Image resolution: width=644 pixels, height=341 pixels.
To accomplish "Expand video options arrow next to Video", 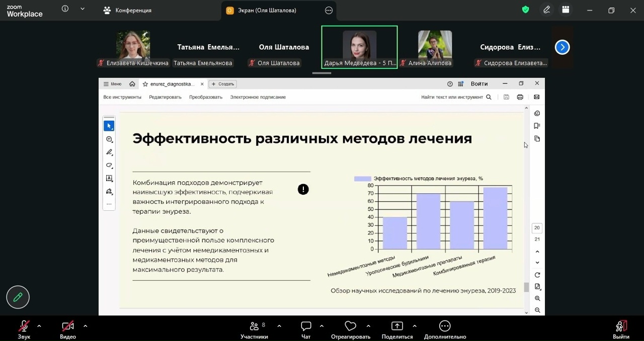I will point(85,326).
